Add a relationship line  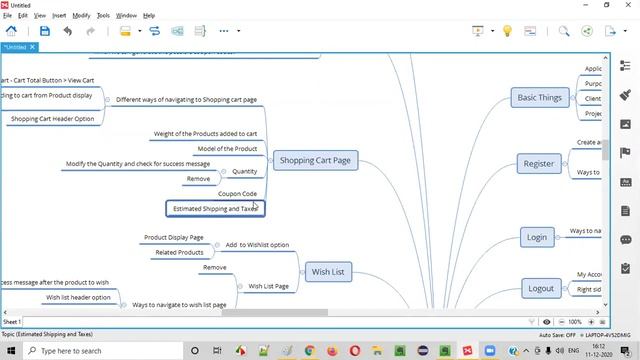pyautogui.click(x=155, y=31)
